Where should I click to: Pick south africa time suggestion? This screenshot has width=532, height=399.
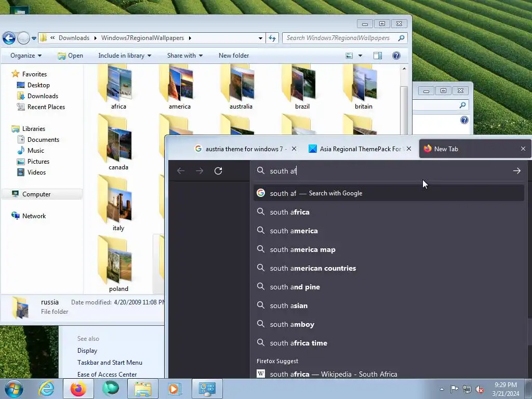pos(389,343)
